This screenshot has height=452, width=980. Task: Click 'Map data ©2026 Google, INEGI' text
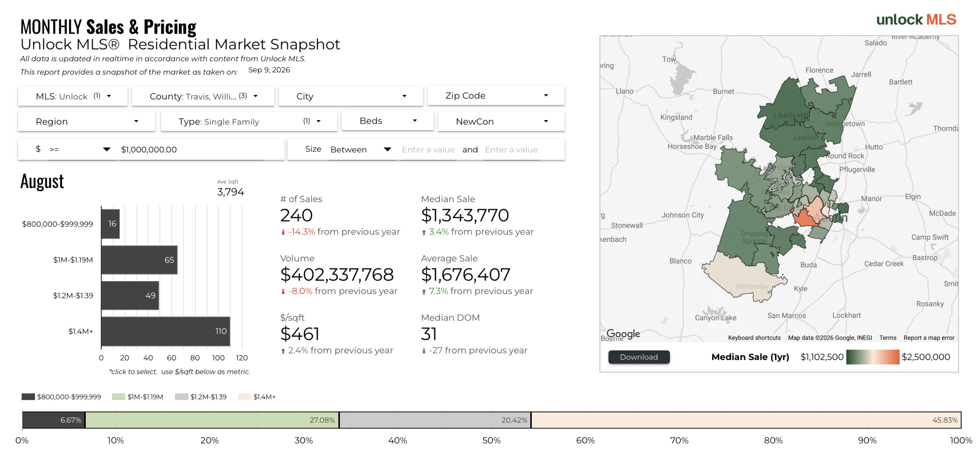pyautogui.click(x=830, y=338)
